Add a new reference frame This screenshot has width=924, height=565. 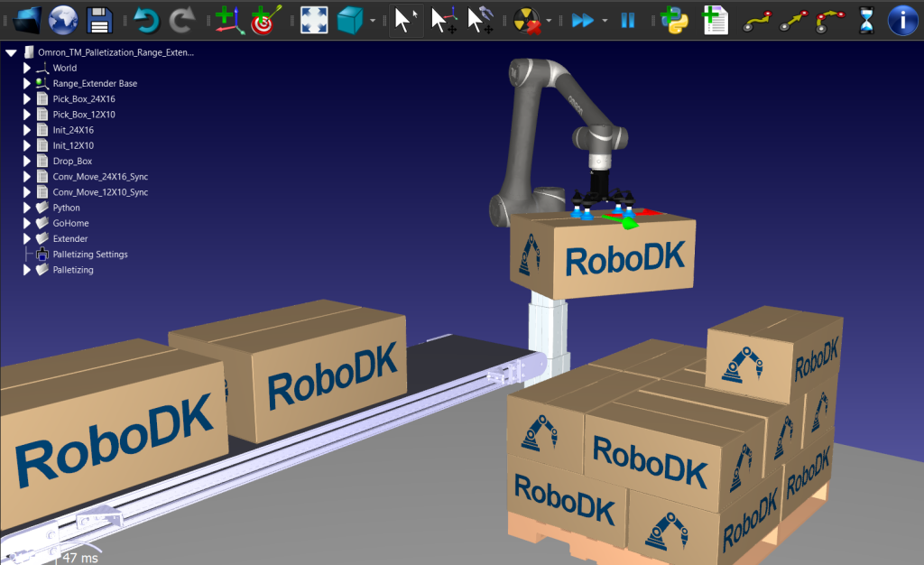(228, 20)
